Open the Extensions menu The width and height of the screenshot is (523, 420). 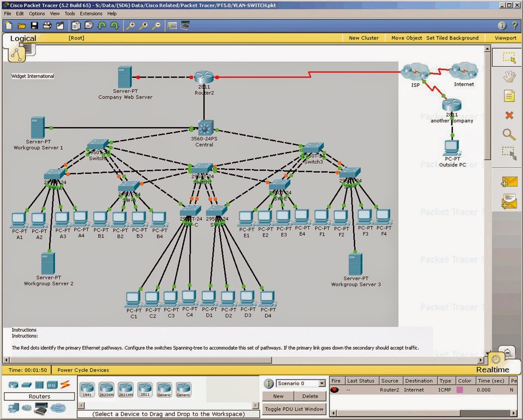tap(91, 13)
